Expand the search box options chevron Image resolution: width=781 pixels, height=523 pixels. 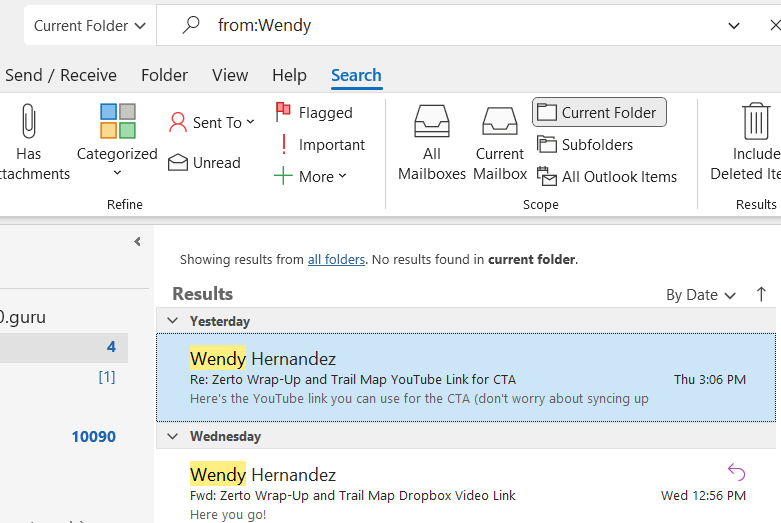click(734, 25)
